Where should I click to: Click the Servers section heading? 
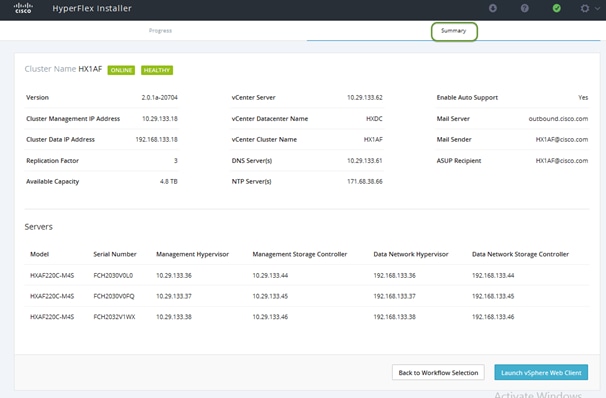point(39,227)
